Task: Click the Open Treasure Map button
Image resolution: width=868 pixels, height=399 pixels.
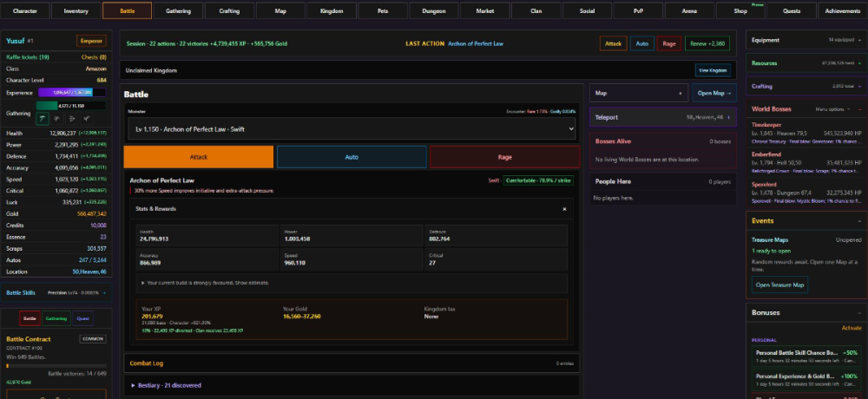Action: click(x=779, y=285)
